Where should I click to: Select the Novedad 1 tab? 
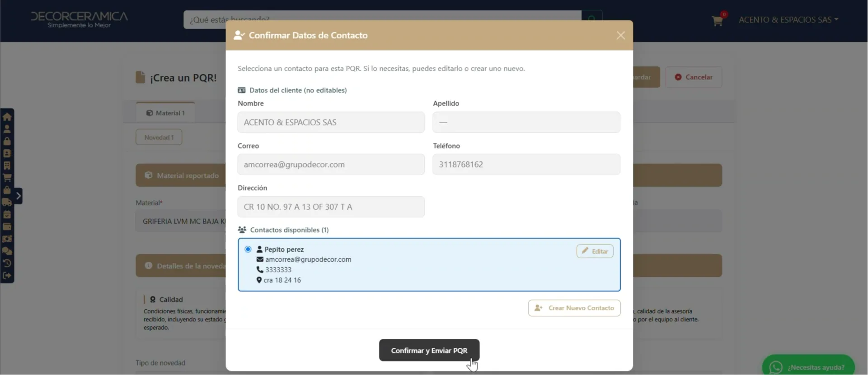click(x=159, y=137)
